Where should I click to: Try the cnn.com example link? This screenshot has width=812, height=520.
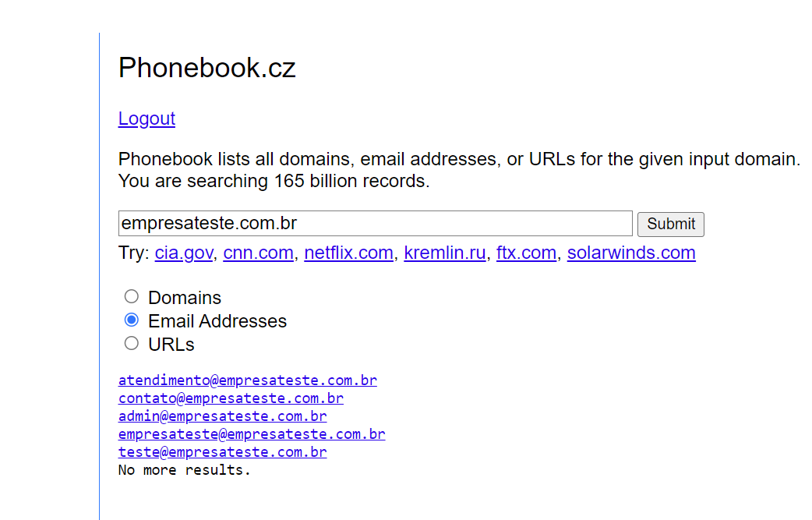(258, 253)
